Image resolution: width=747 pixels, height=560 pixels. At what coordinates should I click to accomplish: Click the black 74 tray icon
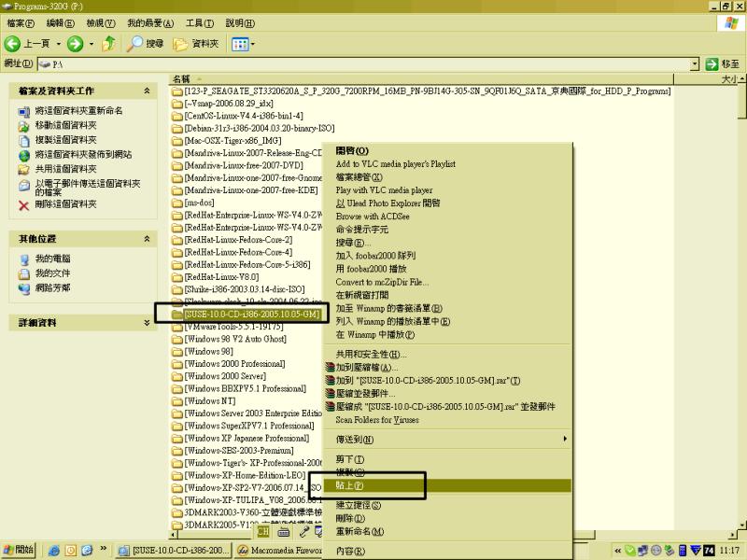709,551
